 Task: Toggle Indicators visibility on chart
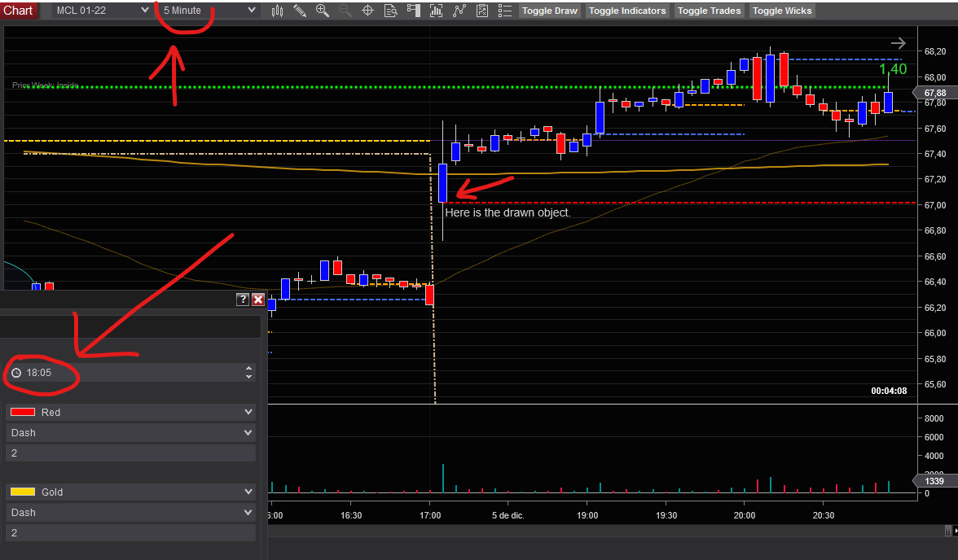[x=627, y=11]
